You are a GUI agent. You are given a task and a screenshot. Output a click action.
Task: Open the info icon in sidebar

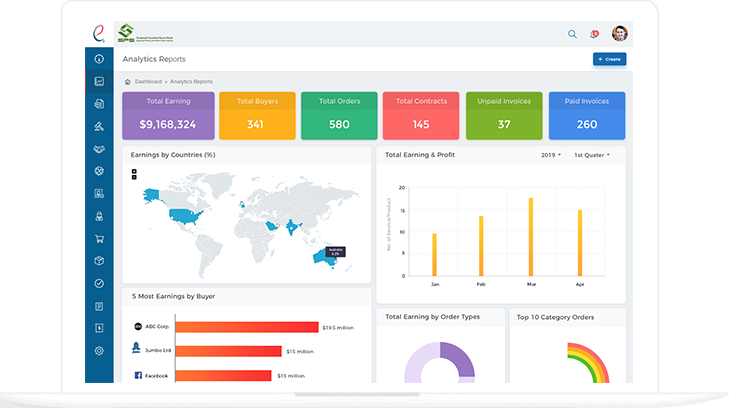click(x=99, y=59)
